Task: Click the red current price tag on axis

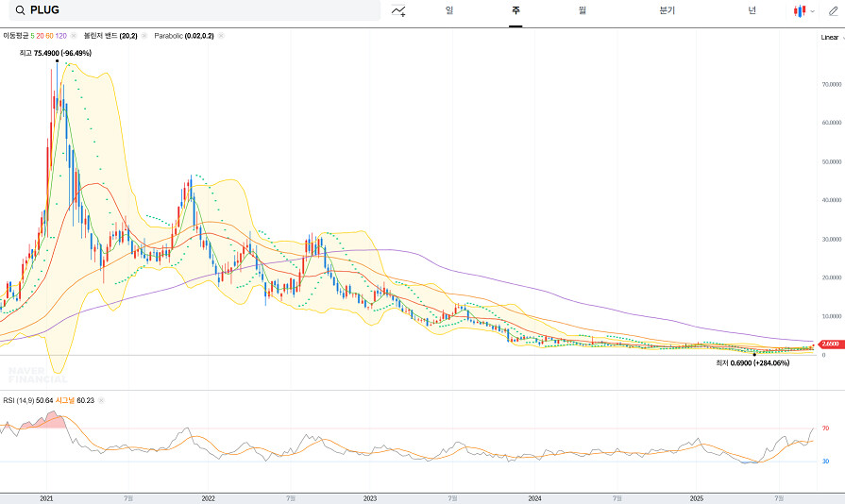Action: [x=830, y=344]
